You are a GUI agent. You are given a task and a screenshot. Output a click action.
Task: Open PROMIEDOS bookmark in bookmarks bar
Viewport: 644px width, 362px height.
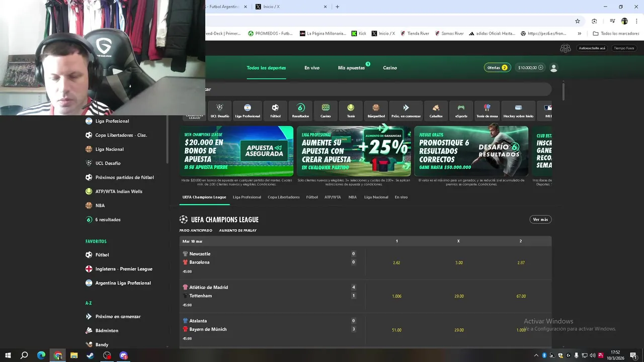[270, 34]
